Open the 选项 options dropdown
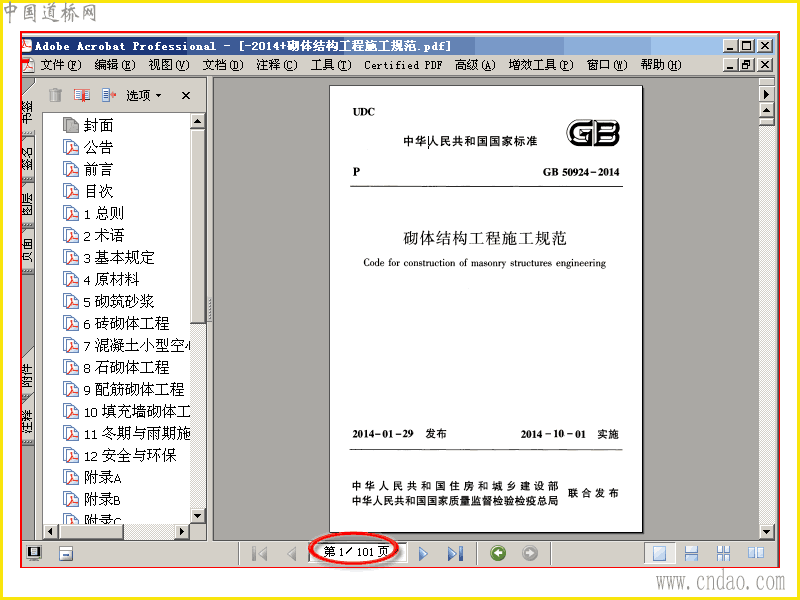Screen dimensions: 800x600 [144, 95]
